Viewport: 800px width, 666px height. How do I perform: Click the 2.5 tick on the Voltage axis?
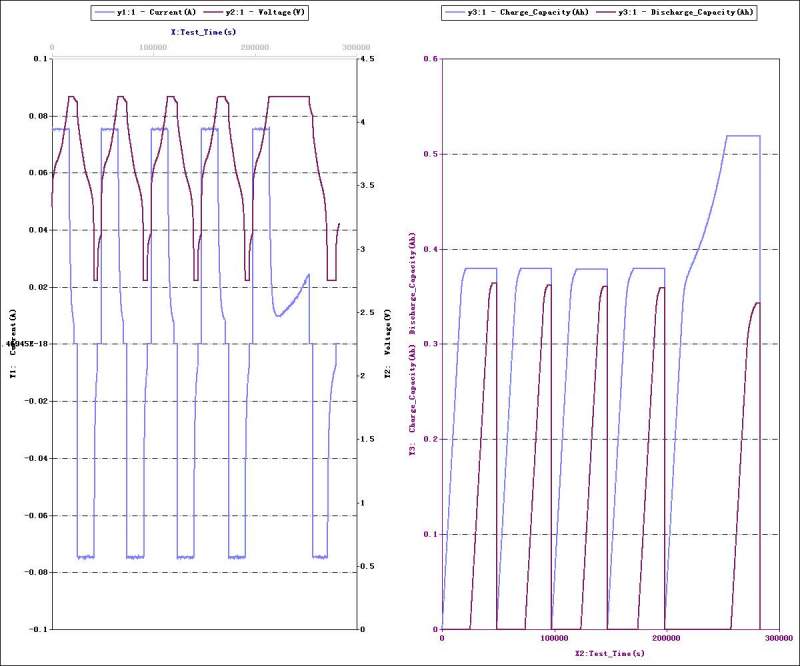(367, 313)
